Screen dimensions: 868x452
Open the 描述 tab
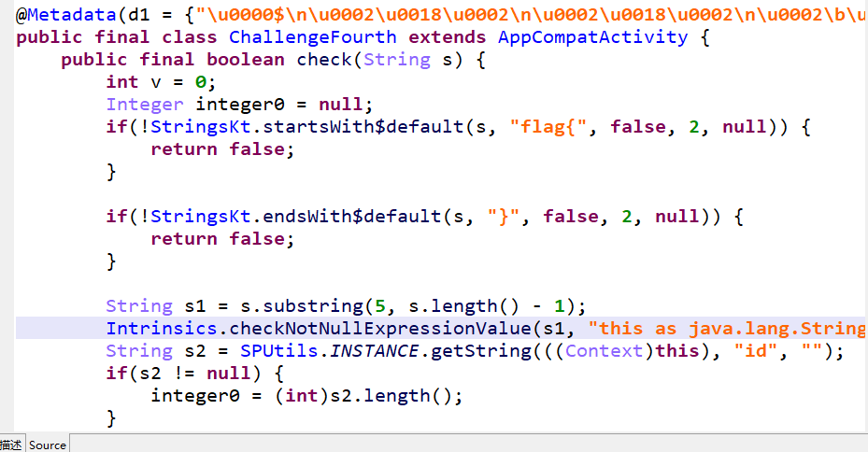click(x=11, y=445)
